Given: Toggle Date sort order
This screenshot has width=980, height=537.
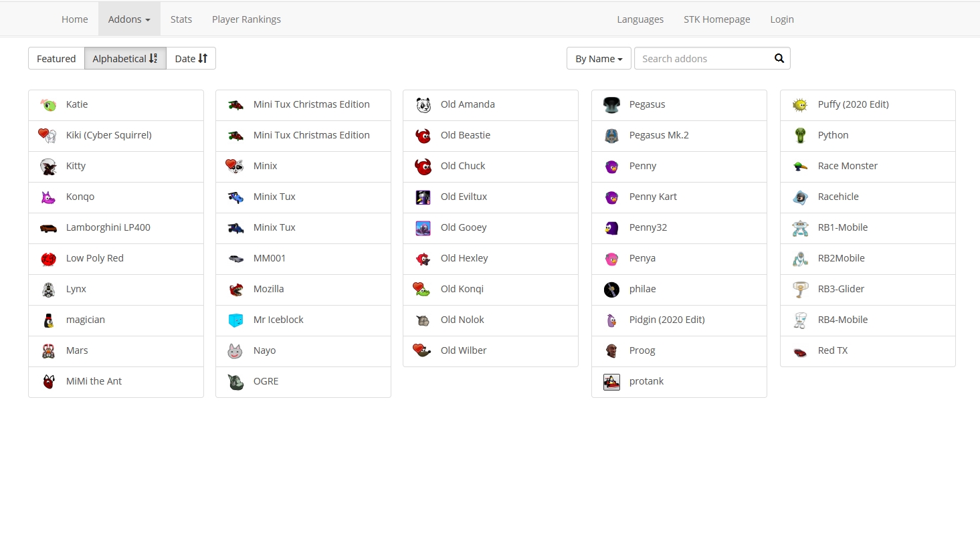Looking at the screenshot, I should point(191,58).
